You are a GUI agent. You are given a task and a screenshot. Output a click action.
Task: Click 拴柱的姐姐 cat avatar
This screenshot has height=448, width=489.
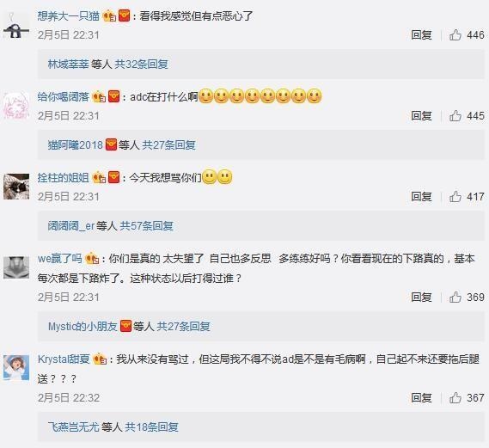(16, 187)
